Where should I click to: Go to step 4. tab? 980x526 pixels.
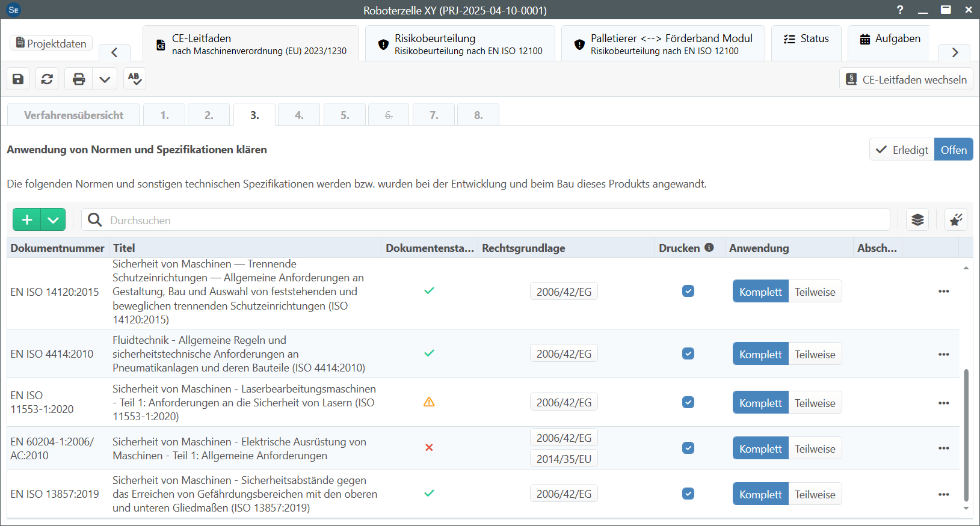tap(299, 115)
